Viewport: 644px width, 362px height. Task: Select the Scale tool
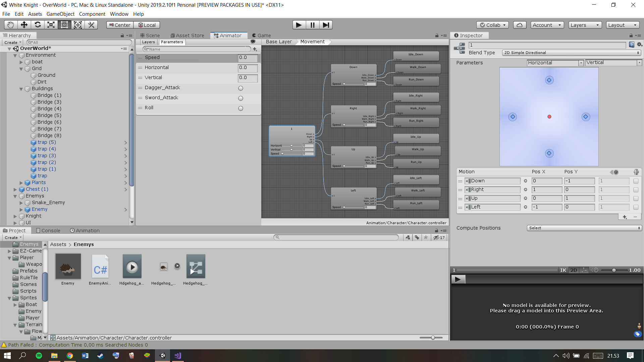point(51,25)
